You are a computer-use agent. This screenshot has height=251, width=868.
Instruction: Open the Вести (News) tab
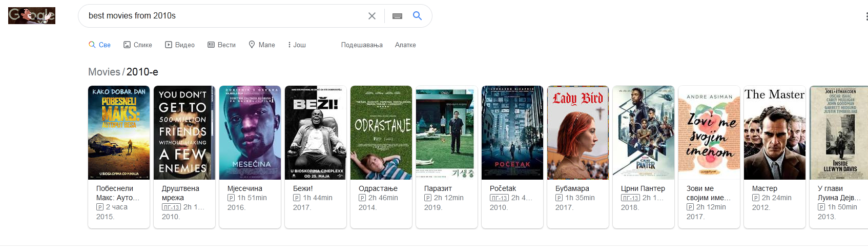(221, 45)
